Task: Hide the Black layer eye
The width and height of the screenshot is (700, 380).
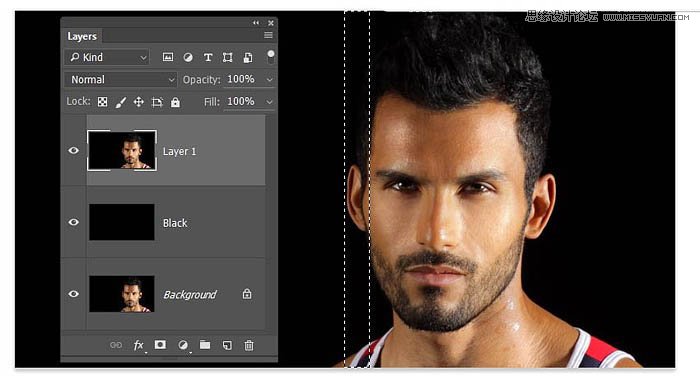Action: (x=74, y=222)
